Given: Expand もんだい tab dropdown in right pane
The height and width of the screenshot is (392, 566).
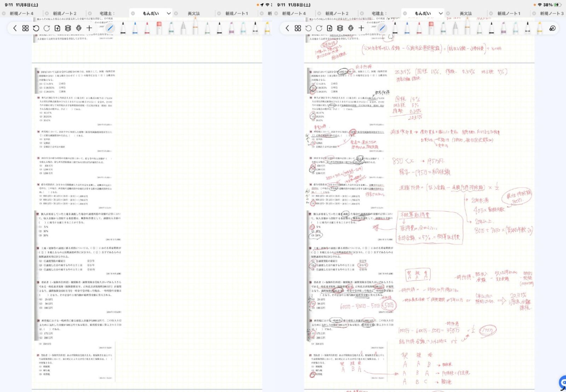Looking at the screenshot, I should 441,13.
